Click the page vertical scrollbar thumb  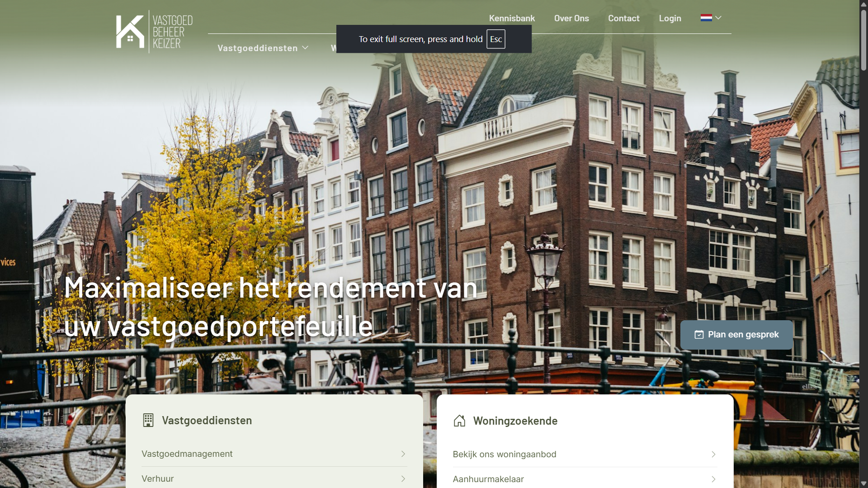click(x=863, y=41)
